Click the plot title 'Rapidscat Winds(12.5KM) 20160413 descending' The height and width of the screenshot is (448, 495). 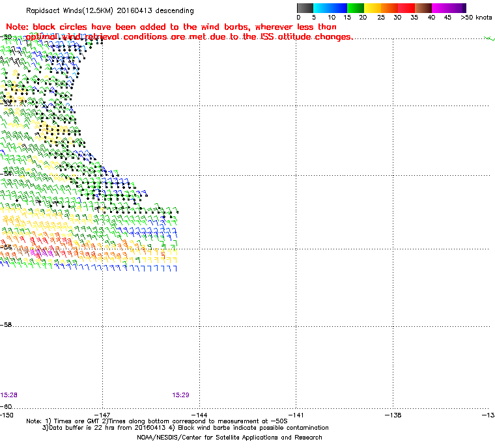pyautogui.click(x=110, y=10)
